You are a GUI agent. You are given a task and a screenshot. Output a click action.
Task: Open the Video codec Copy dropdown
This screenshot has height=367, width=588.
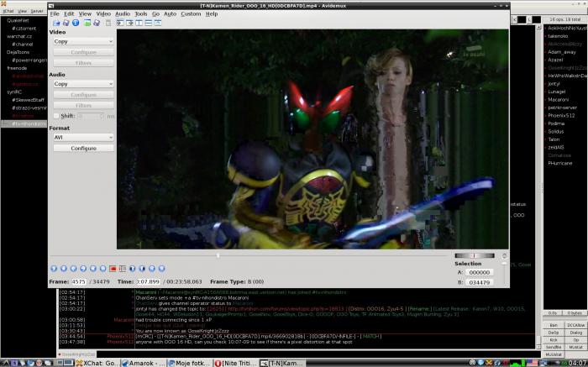click(83, 41)
